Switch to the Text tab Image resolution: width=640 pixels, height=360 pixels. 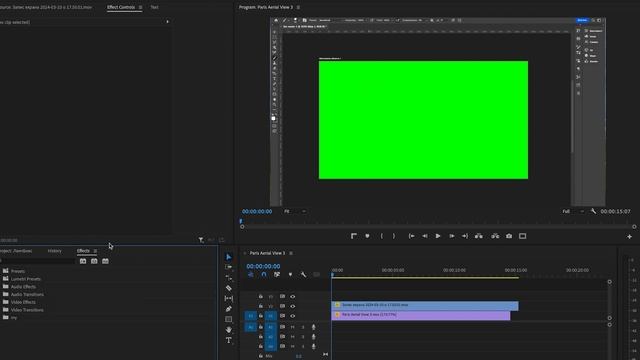tap(154, 7)
